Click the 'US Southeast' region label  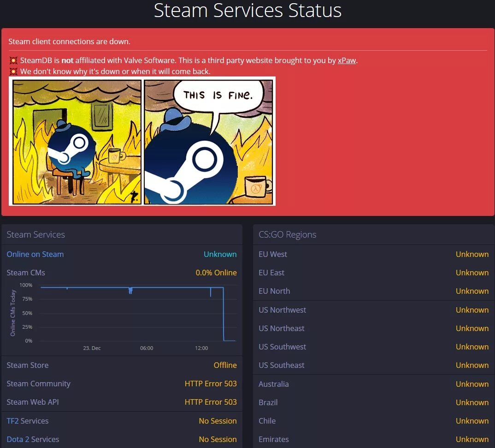(x=281, y=365)
